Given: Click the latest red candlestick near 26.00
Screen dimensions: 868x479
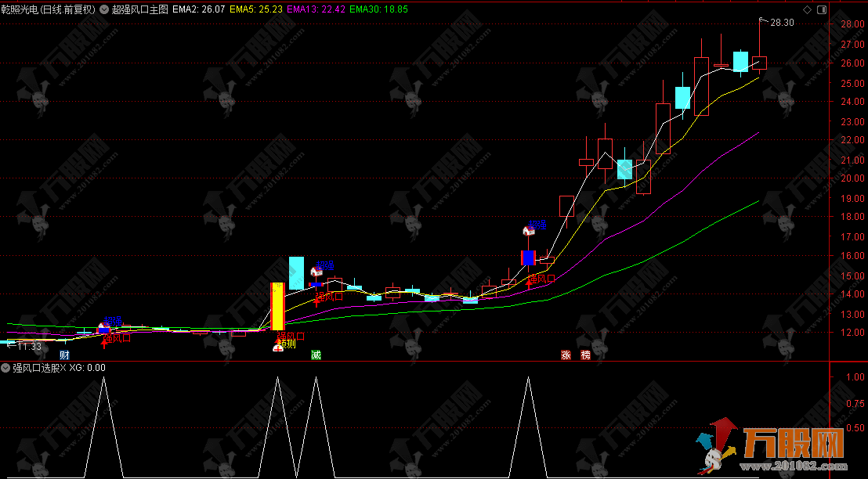Looking at the screenshot, I should tap(759, 63).
